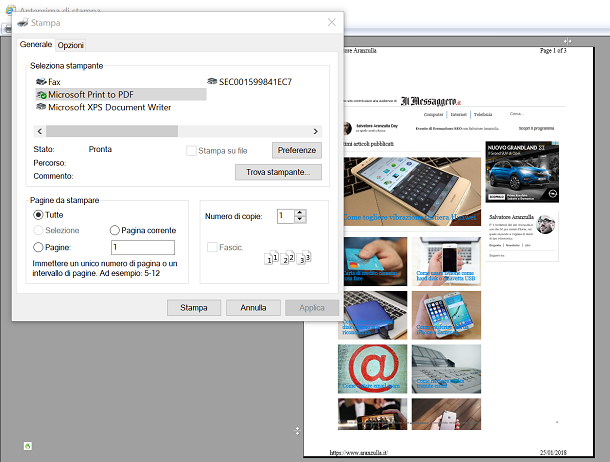This screenshot has width=610, height=462.
Task: Increase number of copies with up arrow
Action: pos(300,211)
